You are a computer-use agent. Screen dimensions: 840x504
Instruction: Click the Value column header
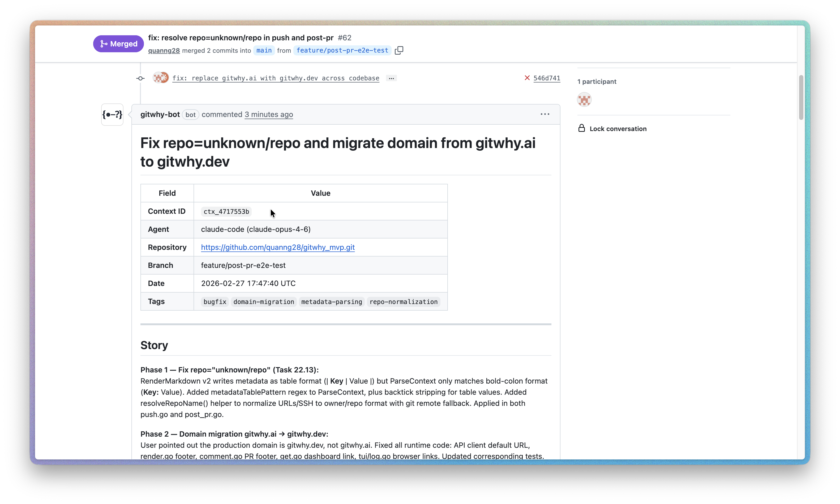point(320,193)
